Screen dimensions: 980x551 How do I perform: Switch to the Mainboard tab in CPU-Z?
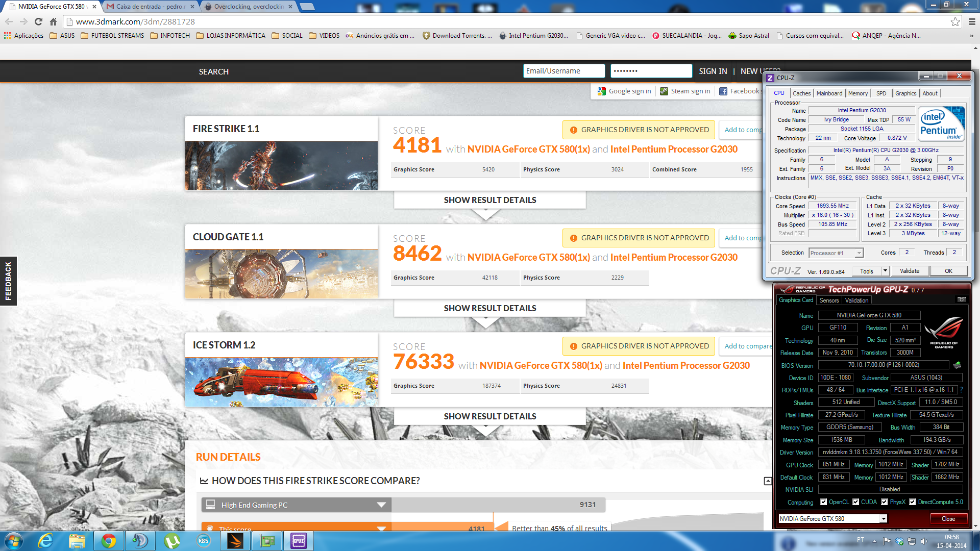(x=829, y=93)
